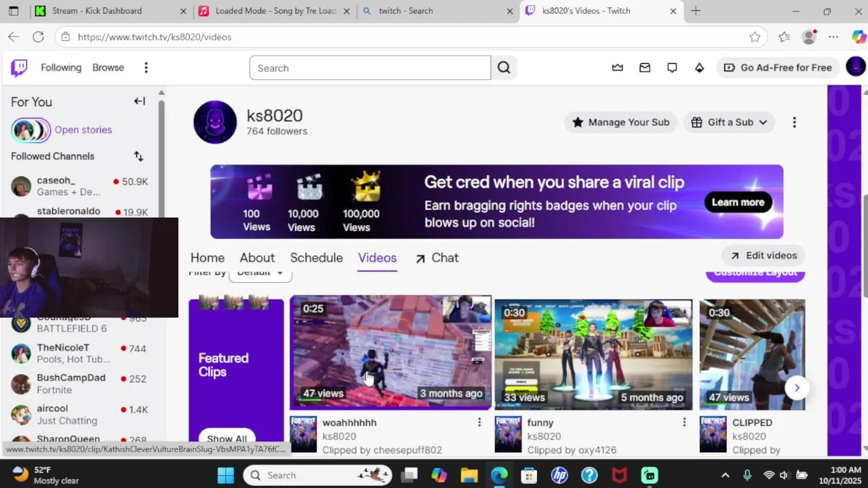The image size is (868, 488).
Task: Click the Twitch logo home icon
Action: click(19, 68)
